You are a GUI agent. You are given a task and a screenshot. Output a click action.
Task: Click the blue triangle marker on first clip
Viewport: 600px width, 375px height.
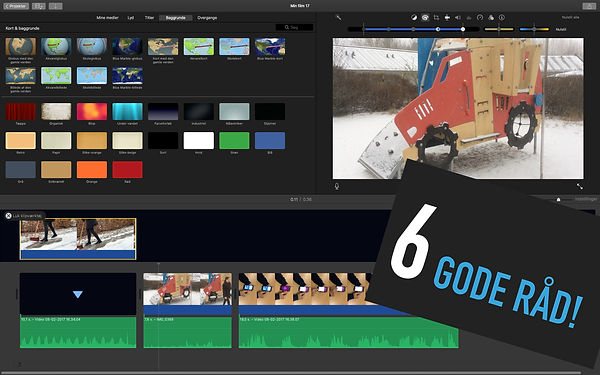(x=78, y=294)
